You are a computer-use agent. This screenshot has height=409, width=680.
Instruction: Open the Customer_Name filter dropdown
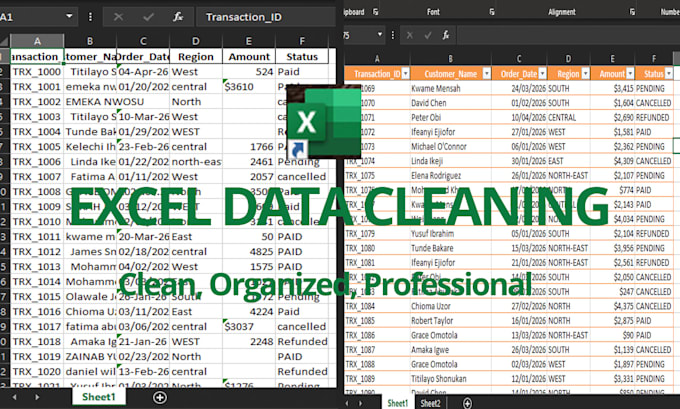[487, 74]
